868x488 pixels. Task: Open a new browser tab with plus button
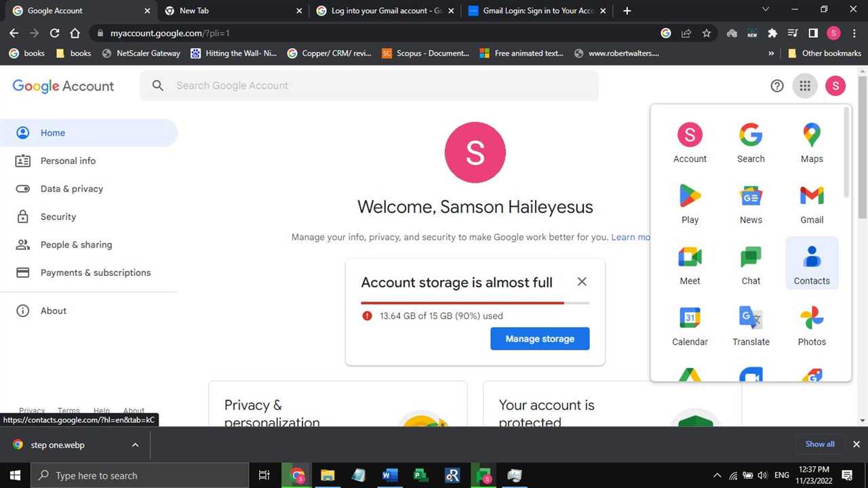627,11
